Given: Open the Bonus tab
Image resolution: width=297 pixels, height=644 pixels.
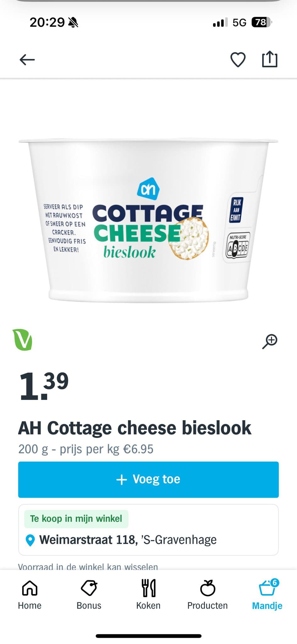Looking at the screenshot, I should point(89,594).
